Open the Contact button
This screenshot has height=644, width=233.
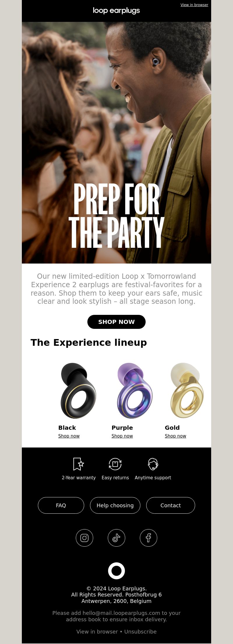[x=171, y=505]
